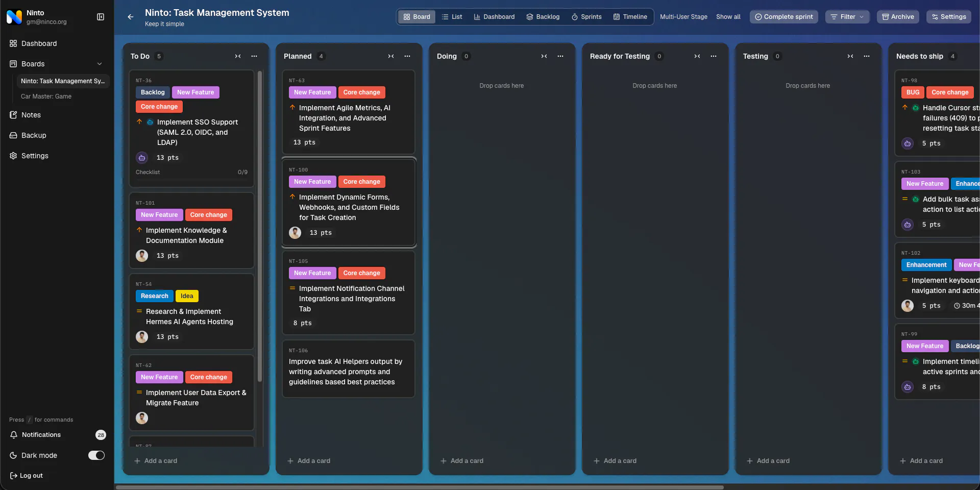This screenshot has height=490, width=980.
Task: Collapse the Planned column
Action: pyautogui.click(x=391, y=56)
